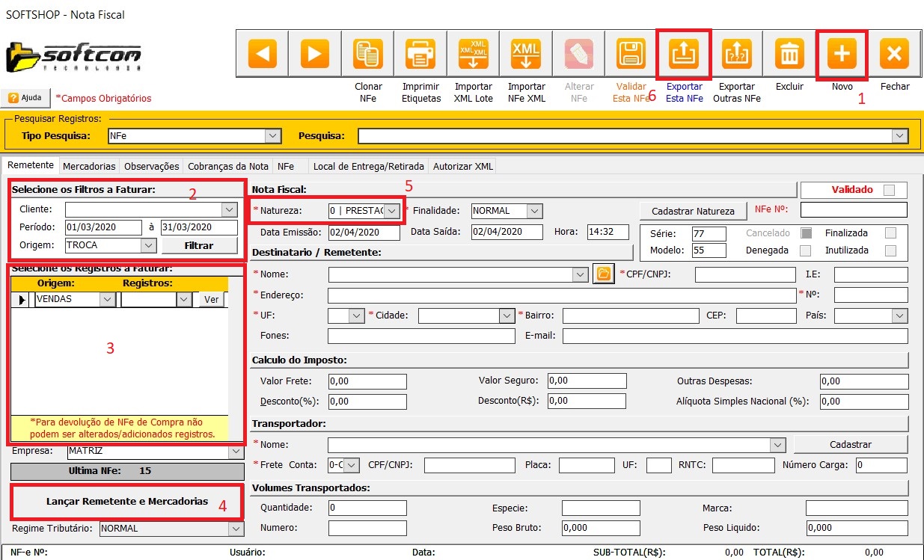Check the Denegada checkbox
This screenshot has height=560, width=924.
805,250
